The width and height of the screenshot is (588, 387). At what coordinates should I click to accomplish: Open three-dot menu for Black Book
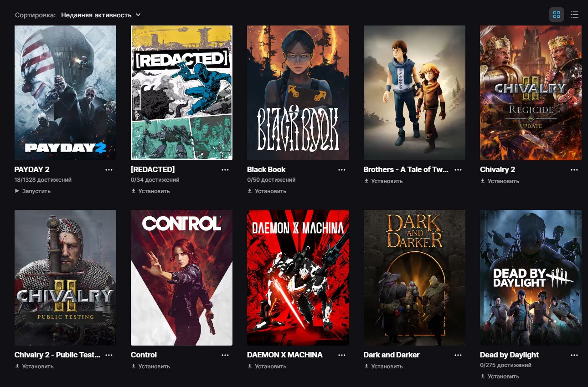click(x=342, y=170)
